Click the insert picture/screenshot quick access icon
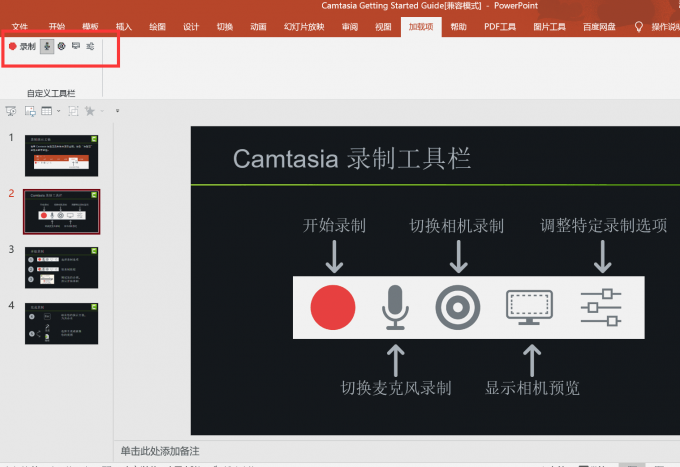Image resolution: width=680 pixels, height=467 pixels. coord(30,111)
